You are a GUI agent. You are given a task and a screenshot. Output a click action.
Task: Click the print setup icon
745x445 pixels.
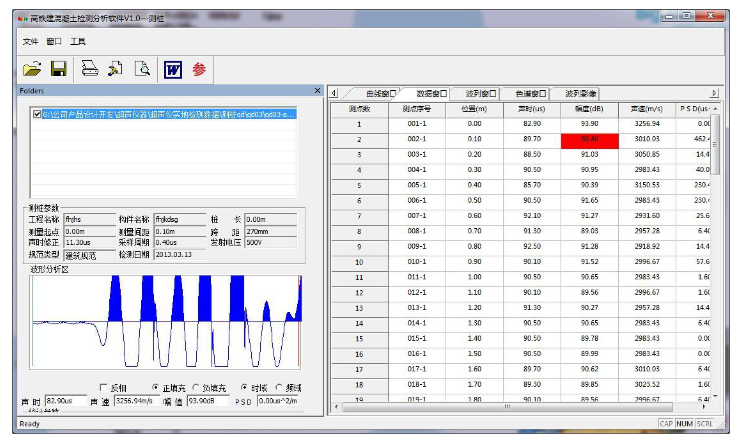(x=115, y=69)
